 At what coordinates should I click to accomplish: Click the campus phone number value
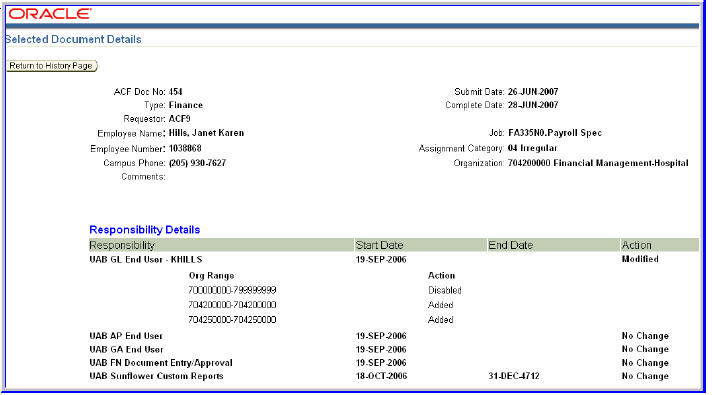(x=197, y=163)
